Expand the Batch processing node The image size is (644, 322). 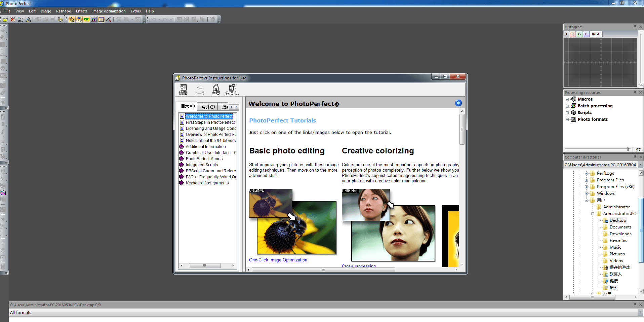(x=567, y=106)
